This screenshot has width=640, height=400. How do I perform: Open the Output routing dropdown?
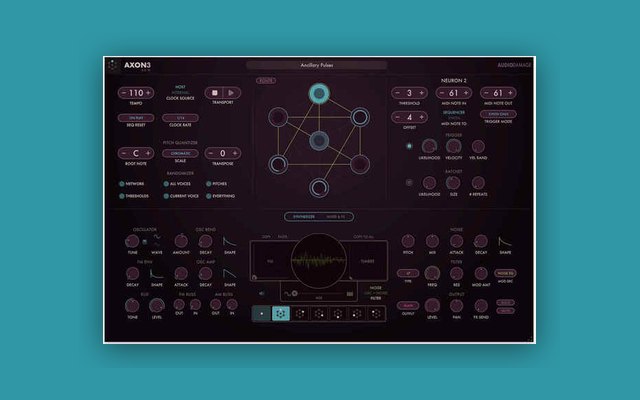[408, 305]
